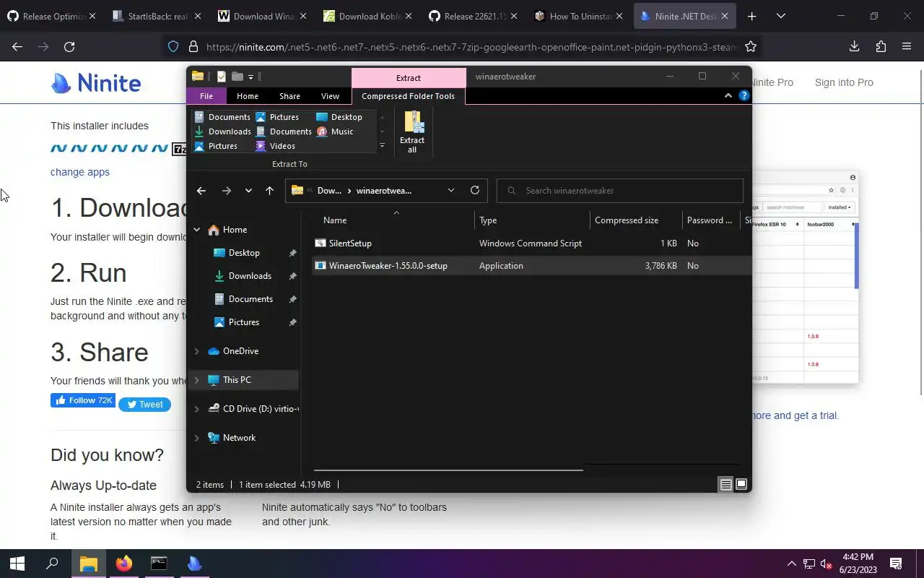This screenshot has height=578, width=924.
Task: Collapse the Explorer ribbon chevron
Action: [728, 95]
